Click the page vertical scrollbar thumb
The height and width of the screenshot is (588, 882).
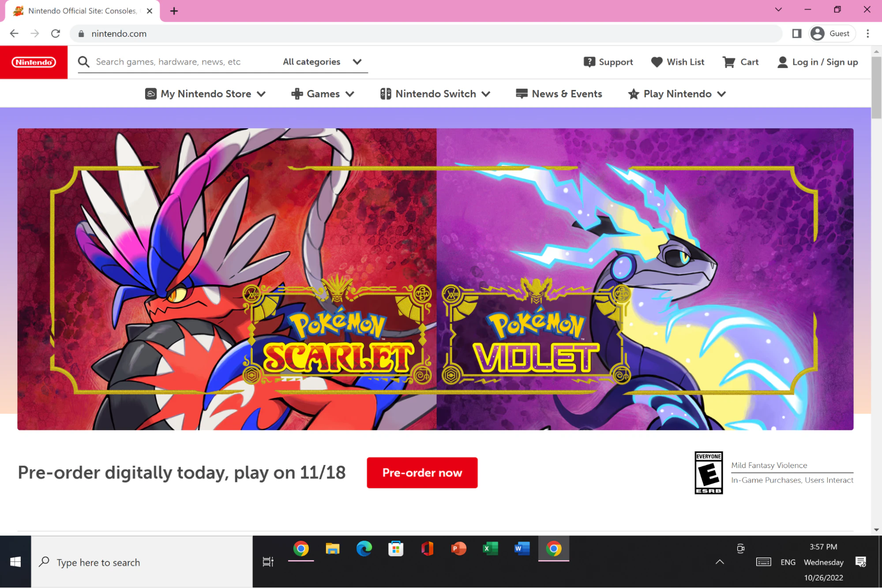pos(876,87)
